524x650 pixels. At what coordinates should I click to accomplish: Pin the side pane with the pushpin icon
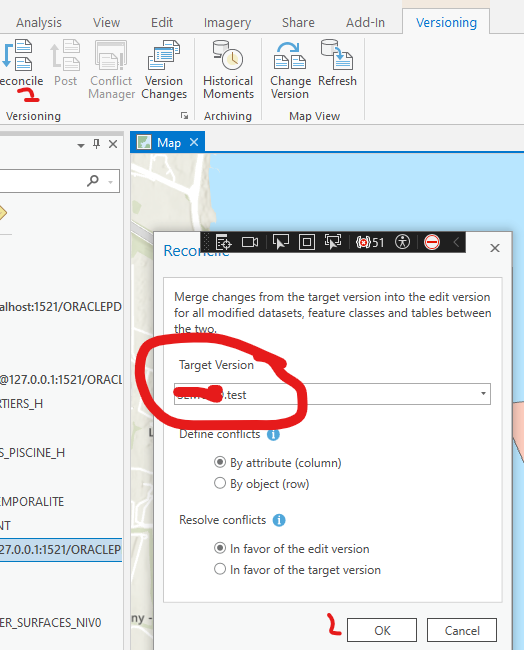[x=97, y=144]
